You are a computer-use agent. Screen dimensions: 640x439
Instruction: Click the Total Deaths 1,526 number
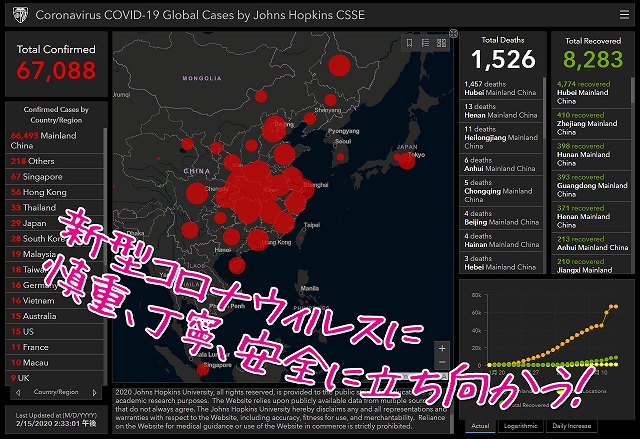tap(503, 60)
